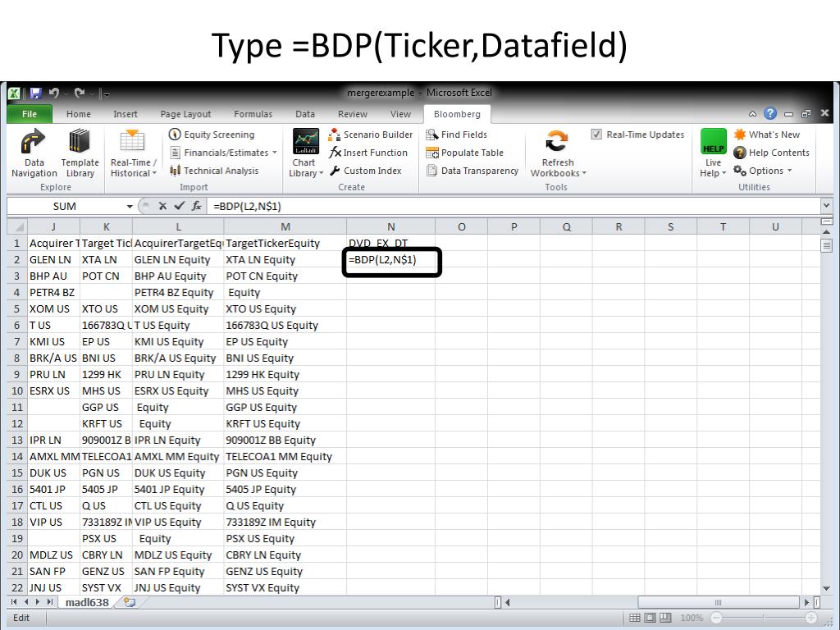840x630 pixels.
Task: Click Insert Function in Bloomberg ribbon
Action: 368,153
